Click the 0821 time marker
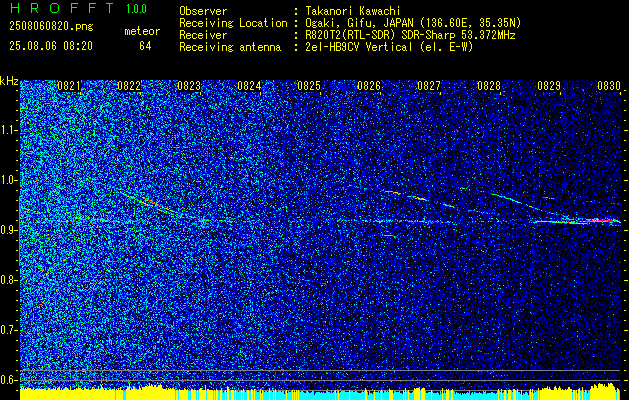 click(x=69, y=86)
